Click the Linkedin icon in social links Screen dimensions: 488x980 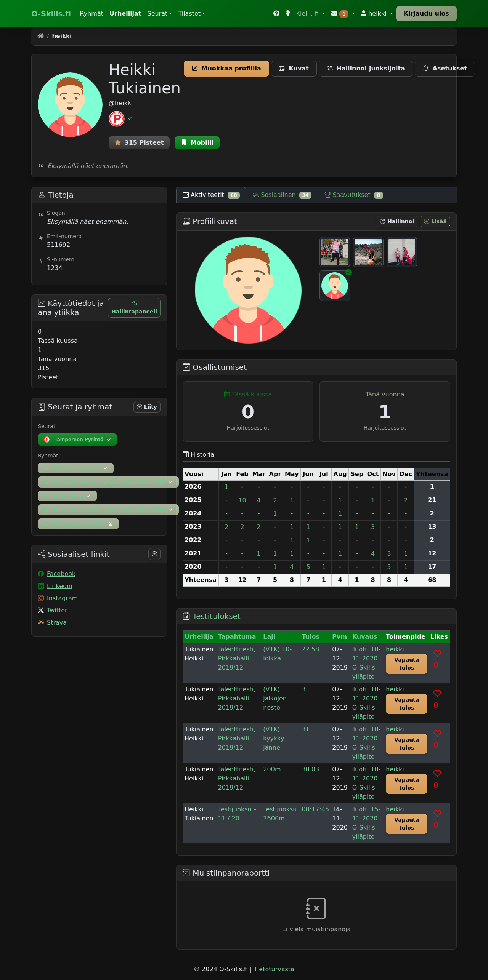(41, 586)
